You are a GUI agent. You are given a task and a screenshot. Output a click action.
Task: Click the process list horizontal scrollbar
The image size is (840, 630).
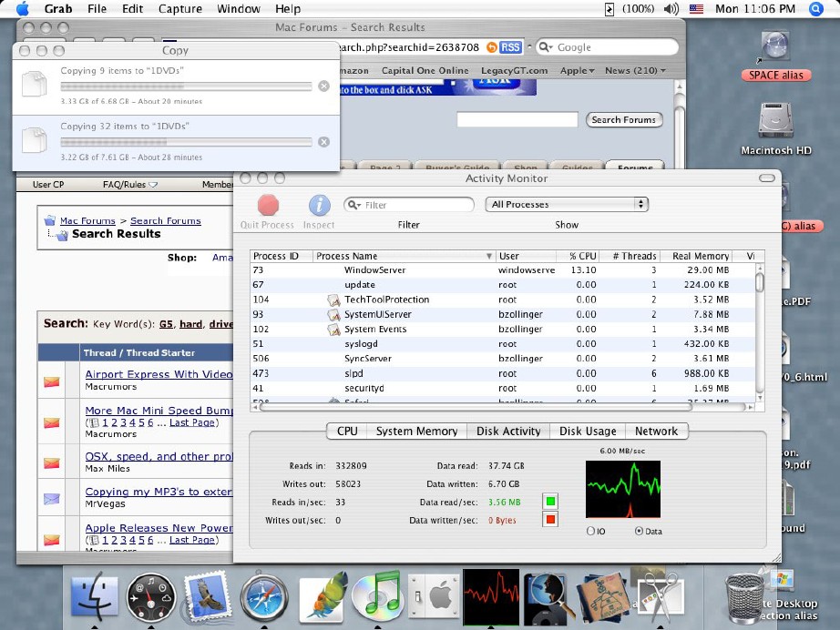(x=476, y=407)
